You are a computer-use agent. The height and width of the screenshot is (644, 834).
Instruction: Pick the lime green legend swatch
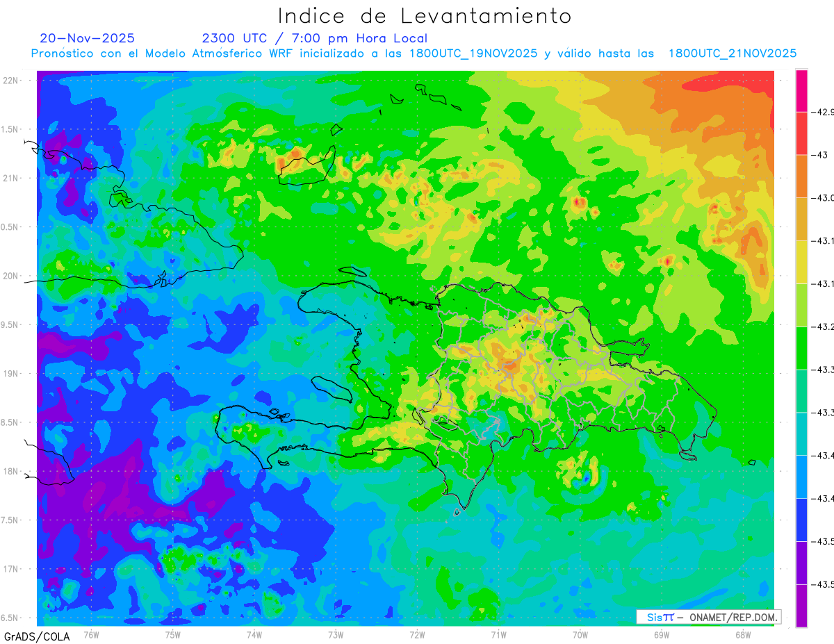pos(801,305)
